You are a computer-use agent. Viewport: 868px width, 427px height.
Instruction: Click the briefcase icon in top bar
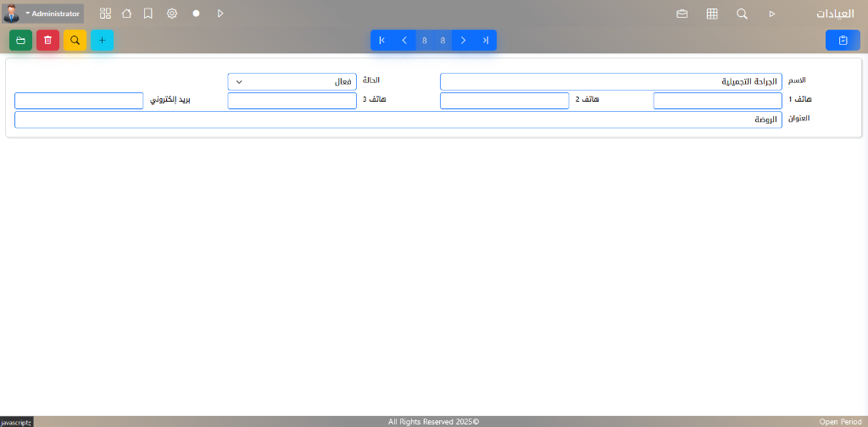pos(682,14)
